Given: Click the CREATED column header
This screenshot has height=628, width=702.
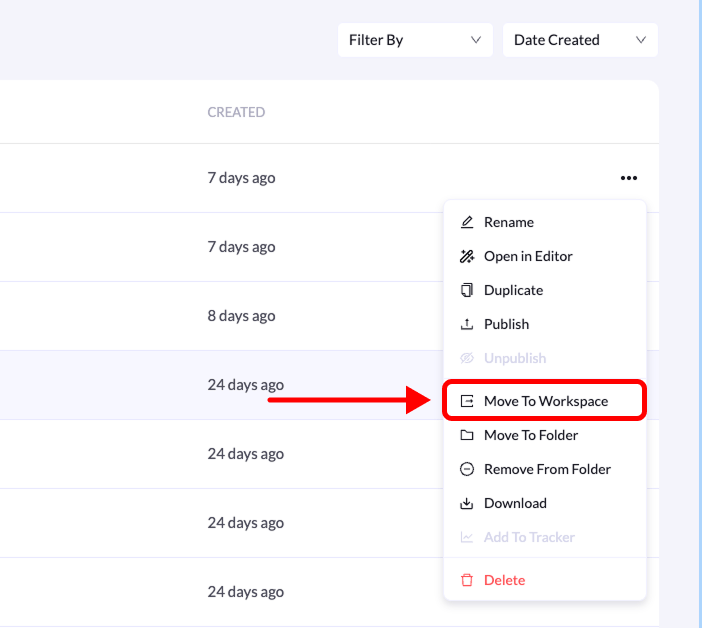Looking at the screenshot, I should (x=236, y=112).
